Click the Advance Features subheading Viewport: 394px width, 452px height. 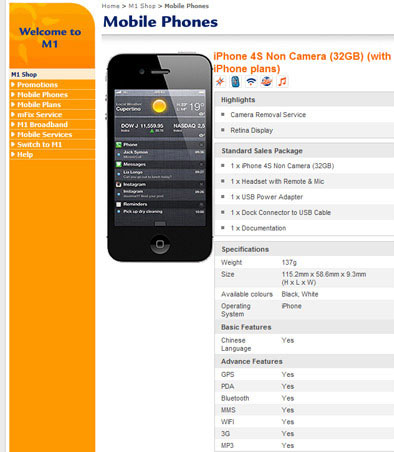point(252,361)
